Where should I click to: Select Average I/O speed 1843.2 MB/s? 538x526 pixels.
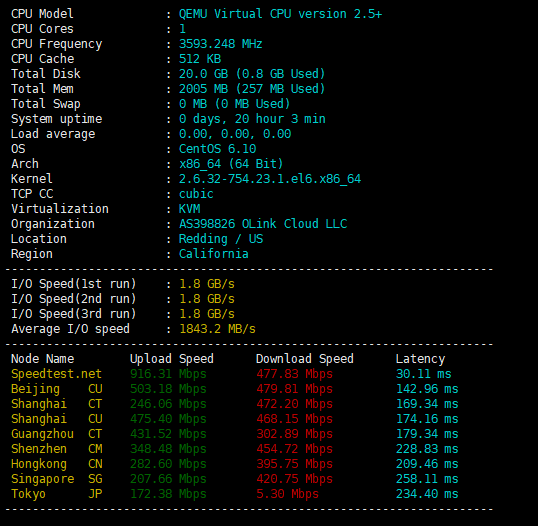[218, 329]
